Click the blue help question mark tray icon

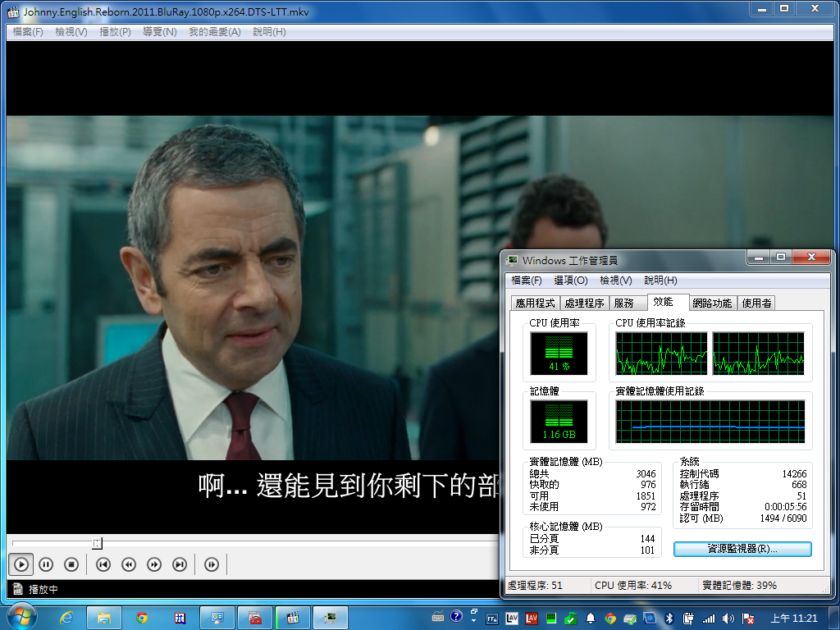pos(456,617)
